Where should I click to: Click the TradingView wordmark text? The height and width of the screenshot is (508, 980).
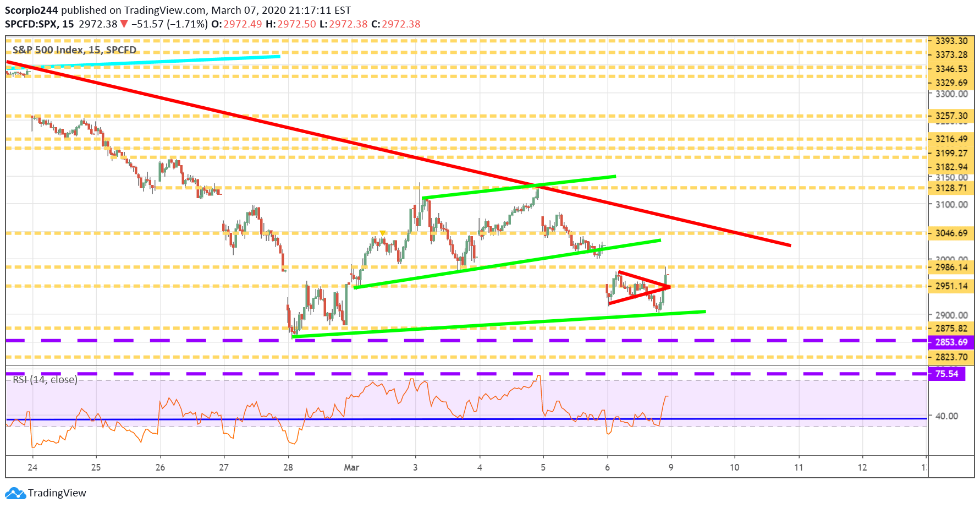click(57, 493)
